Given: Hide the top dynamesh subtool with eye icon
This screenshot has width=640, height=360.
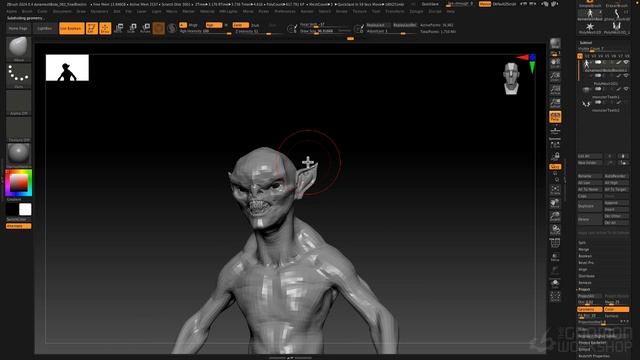Looking at the screenshot, I should pos(626,62).
